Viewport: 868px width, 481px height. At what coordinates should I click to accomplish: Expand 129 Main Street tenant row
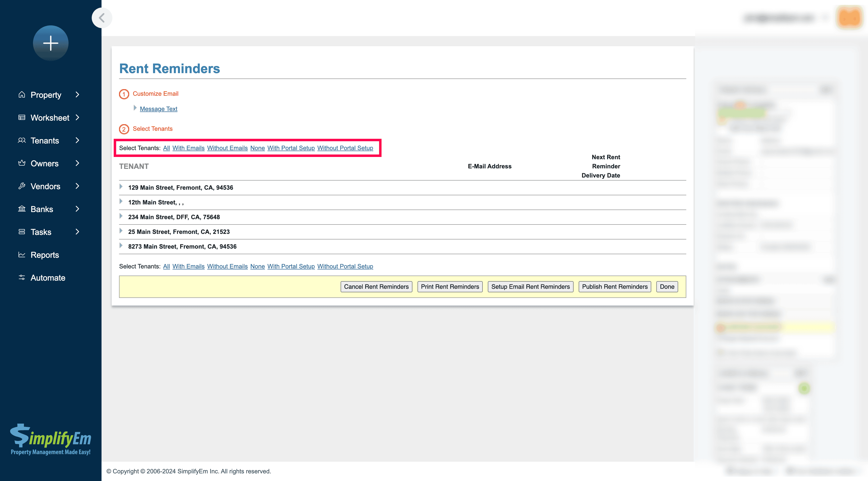pos(121,187)
